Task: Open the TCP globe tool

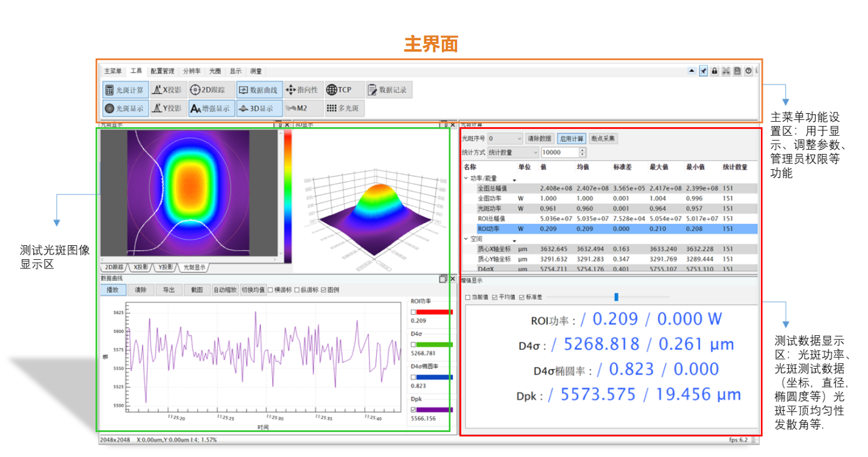Action: pos(344,90)
